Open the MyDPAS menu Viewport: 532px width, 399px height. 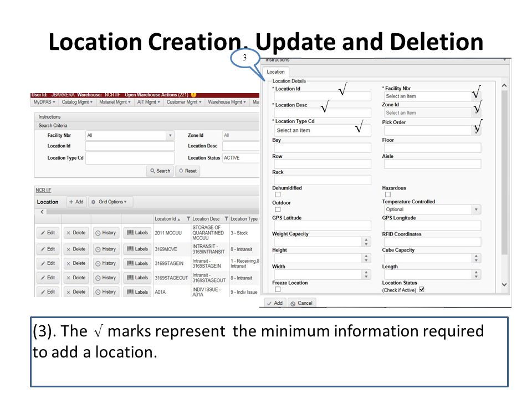(x=44, y=102)
